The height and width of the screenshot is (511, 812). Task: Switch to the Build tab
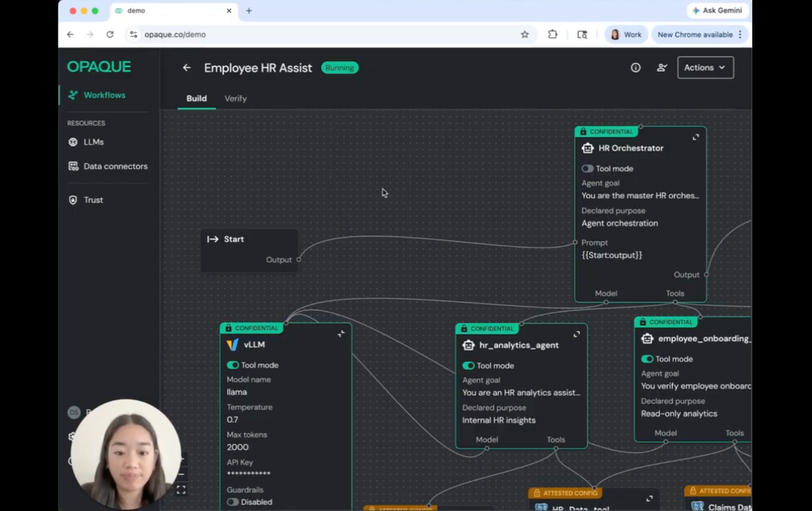click(x=196, y=98)
